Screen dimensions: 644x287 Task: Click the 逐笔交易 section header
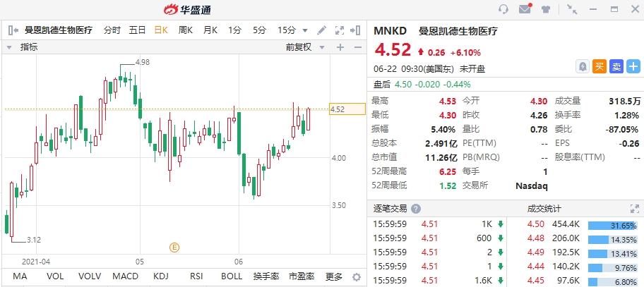click(x=390, y=209)
